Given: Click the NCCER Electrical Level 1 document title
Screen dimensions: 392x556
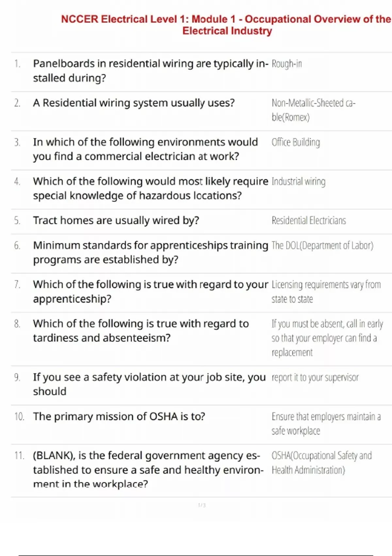Looking at the screenshot, I should point(226,25).
